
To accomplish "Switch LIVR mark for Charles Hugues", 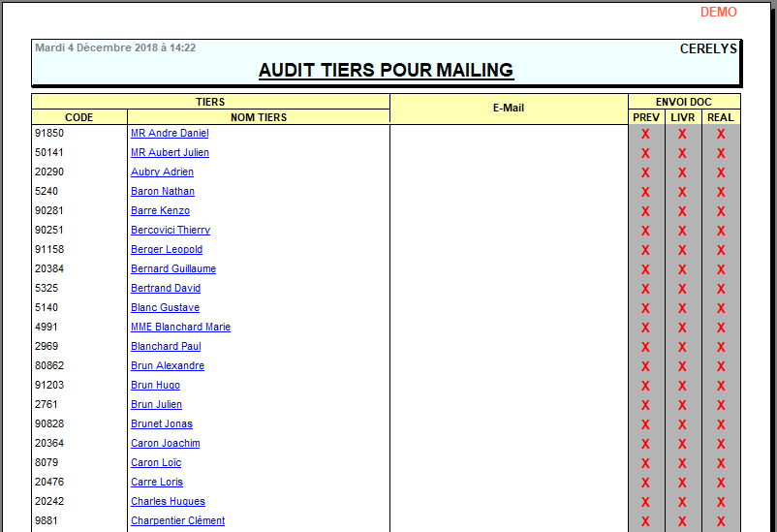I will [682, 503].
